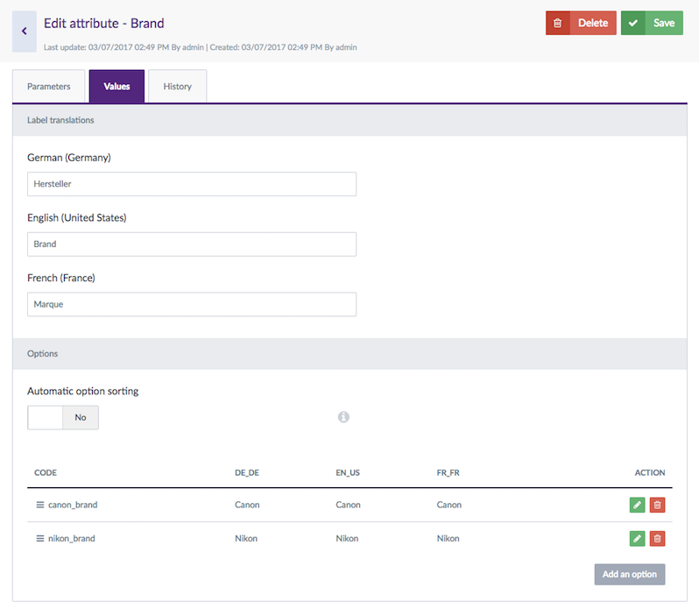Image resolution: width=699 pixels, height=616 pixels.
Task: Select the Values tab
Action: click(x=116, y=87)
